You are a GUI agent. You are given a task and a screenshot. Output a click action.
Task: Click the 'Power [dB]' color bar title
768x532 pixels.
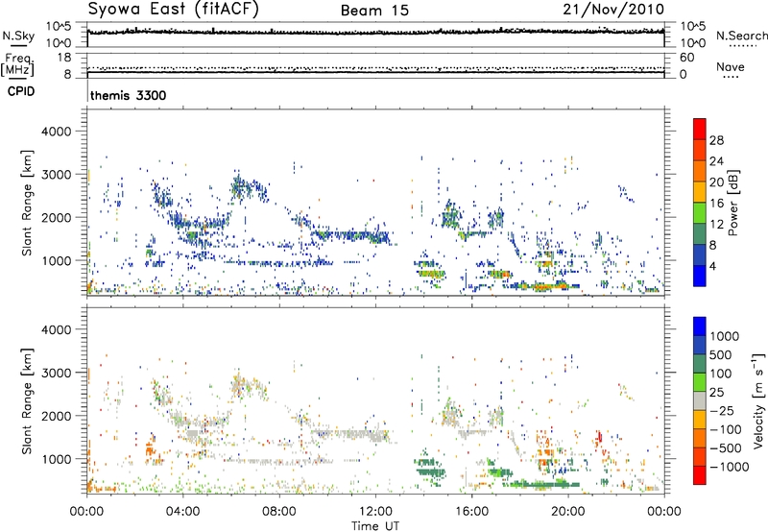coord(732,203)
